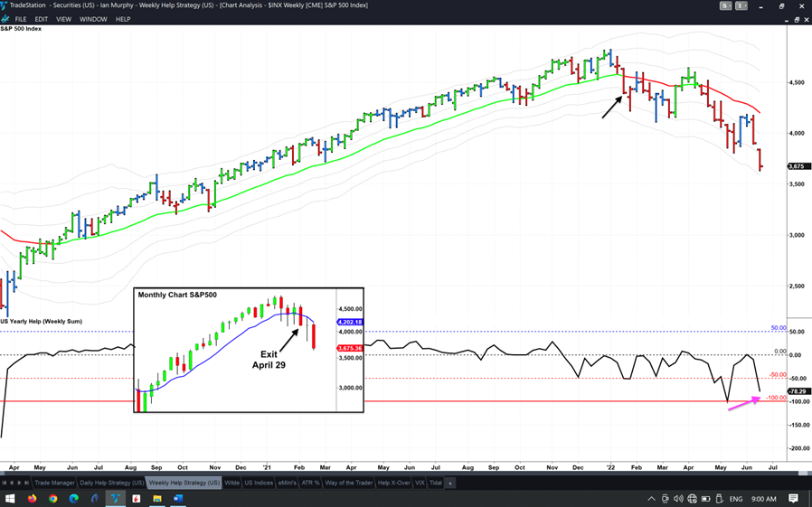The height and width of the screenshot is (507, 812).
Task: Open the FILE menu
Action: coord(21,19)
